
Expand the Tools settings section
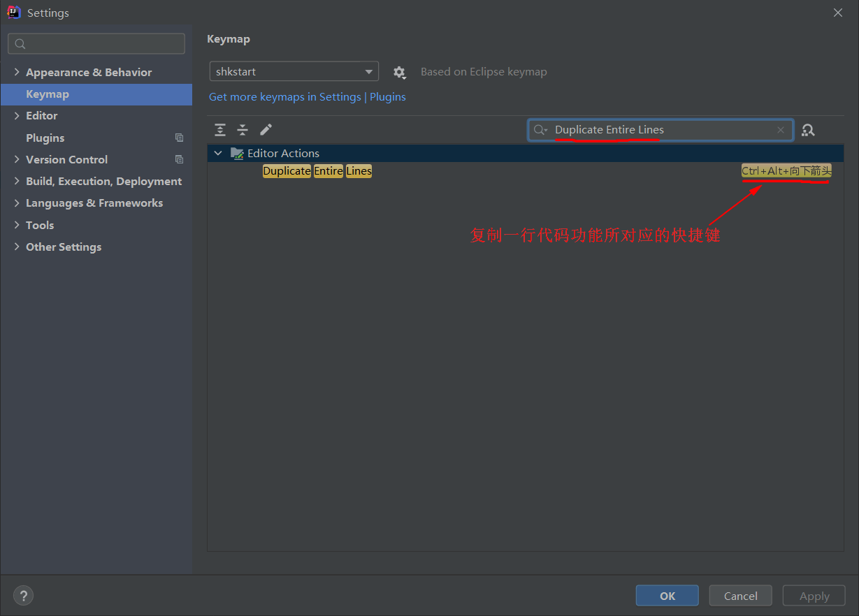(x=17, y=225)
